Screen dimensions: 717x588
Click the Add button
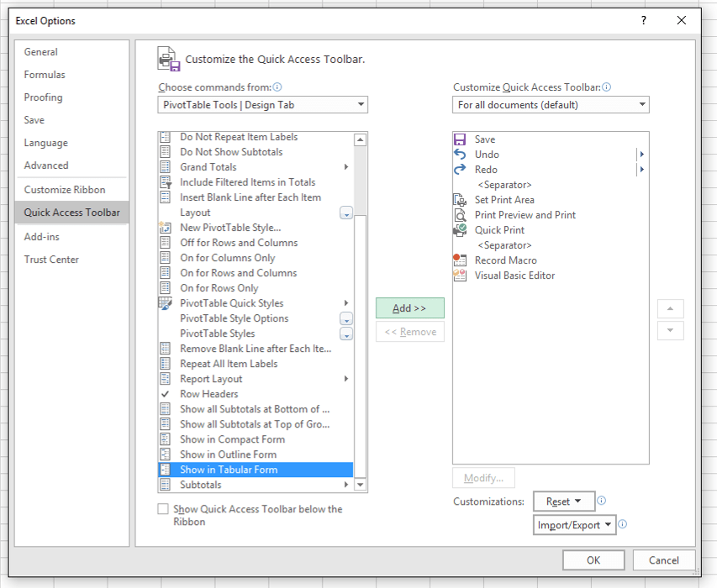[x=409, y=307]
